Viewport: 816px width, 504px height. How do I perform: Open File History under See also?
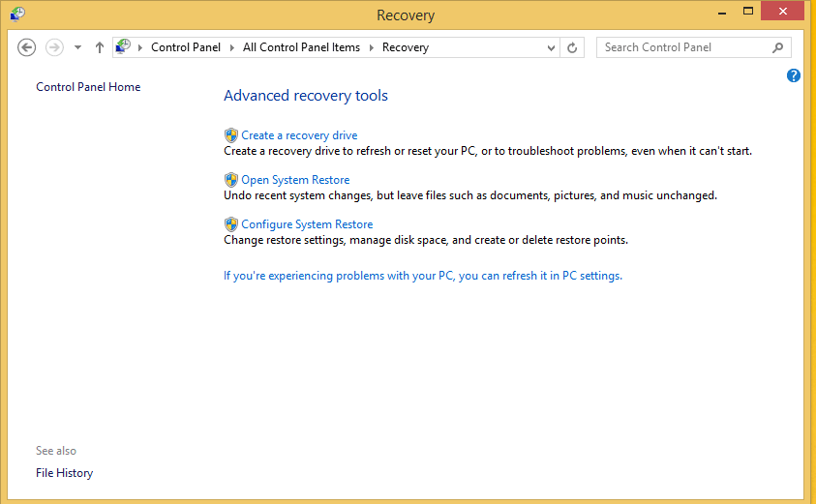click(x=64, y=473)
